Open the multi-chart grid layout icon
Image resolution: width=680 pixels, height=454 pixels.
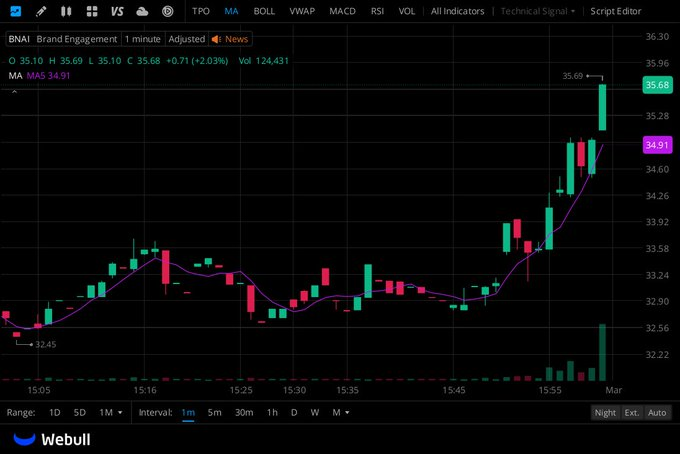click(92, 11)
